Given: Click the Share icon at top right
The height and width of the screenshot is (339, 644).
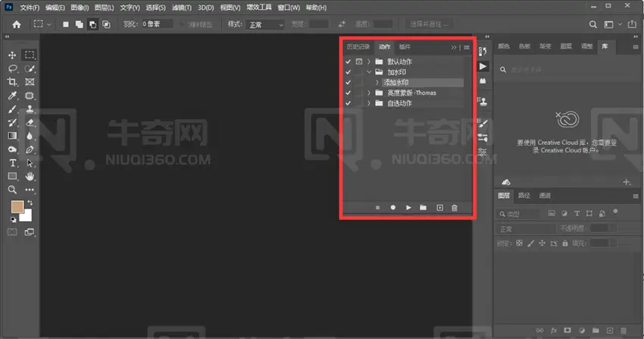Looking at the screenshot, I should 632,25.
